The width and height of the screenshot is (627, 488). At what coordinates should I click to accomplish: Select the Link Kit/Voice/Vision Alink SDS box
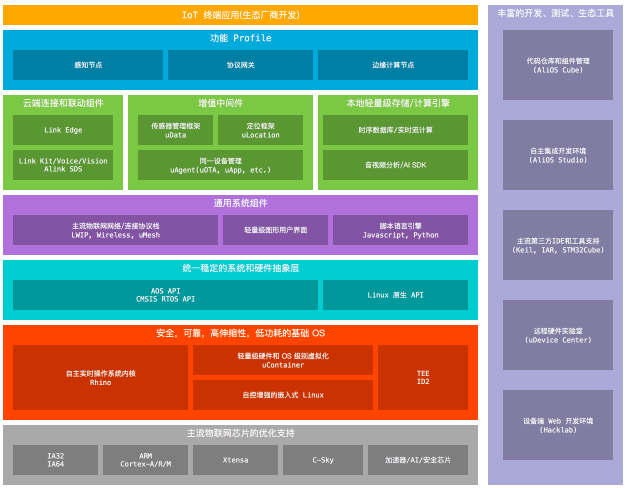(x=62, y=165)
